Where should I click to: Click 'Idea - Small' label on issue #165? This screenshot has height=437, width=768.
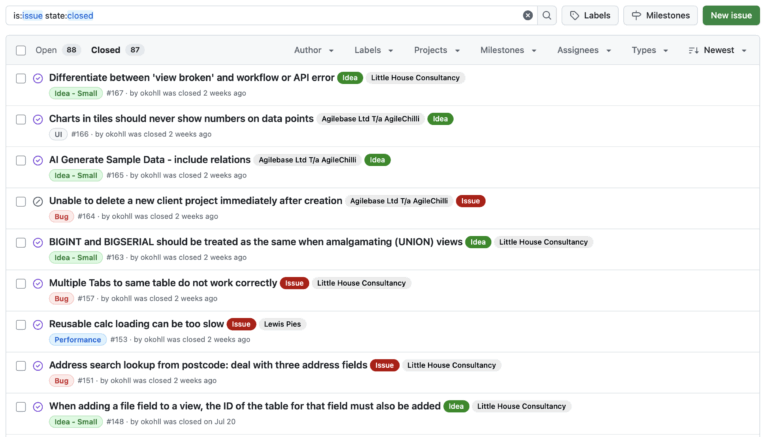[75, 175]
